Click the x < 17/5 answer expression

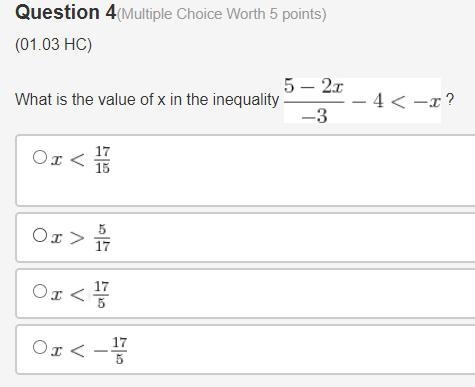pyautogui.click(x=80, y=294)
